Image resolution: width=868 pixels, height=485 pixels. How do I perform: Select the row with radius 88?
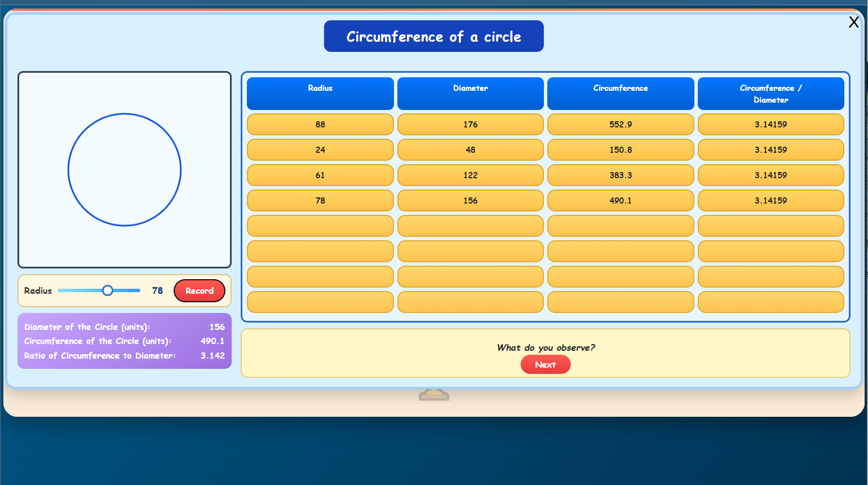(x=320, y=124)
